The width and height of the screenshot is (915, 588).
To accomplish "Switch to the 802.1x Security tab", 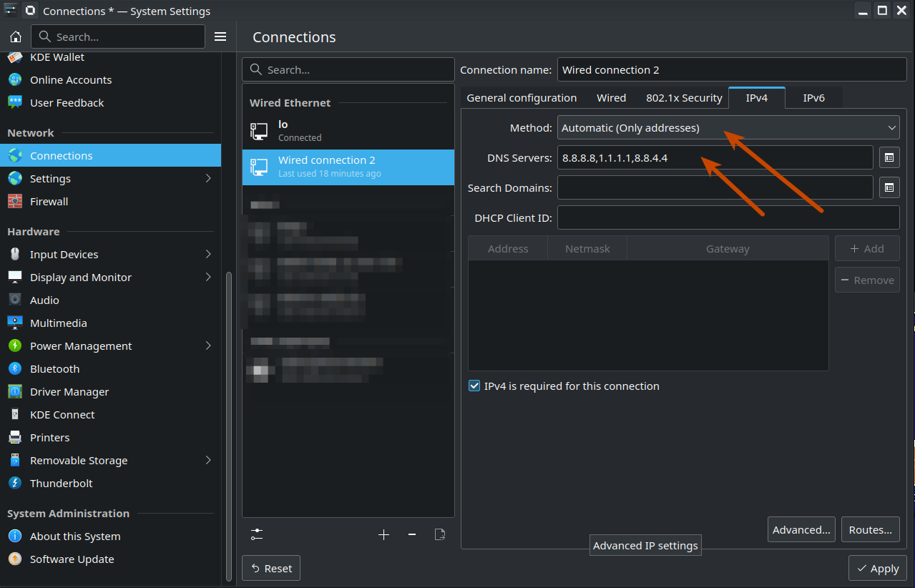I will [x=684, y=98].
